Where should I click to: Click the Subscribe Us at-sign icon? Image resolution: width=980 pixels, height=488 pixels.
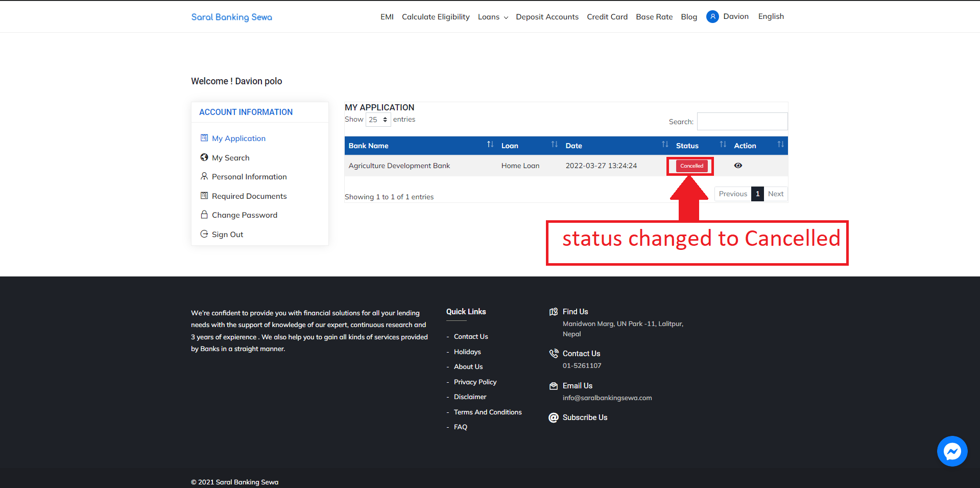554,417
